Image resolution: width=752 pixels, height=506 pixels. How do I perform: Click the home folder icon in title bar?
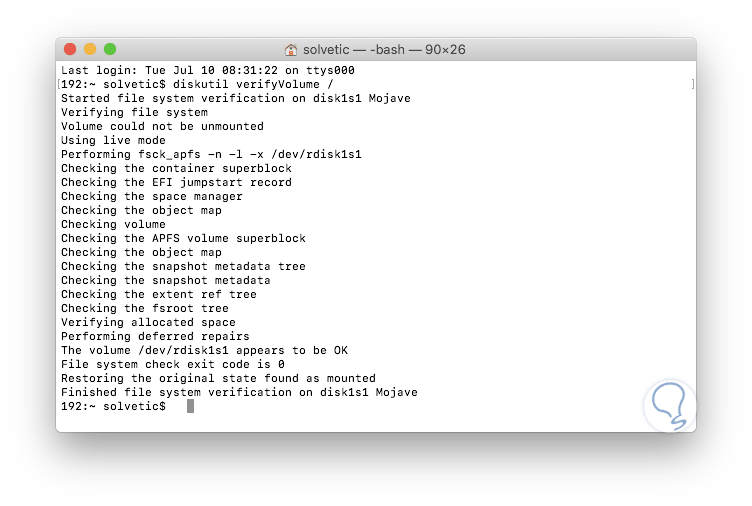291,49
